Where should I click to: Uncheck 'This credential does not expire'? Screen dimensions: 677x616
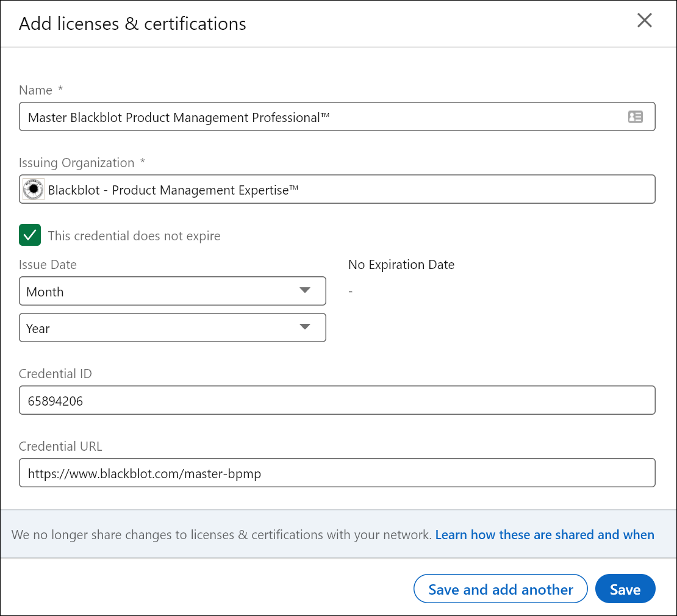[x=30, y=235]
